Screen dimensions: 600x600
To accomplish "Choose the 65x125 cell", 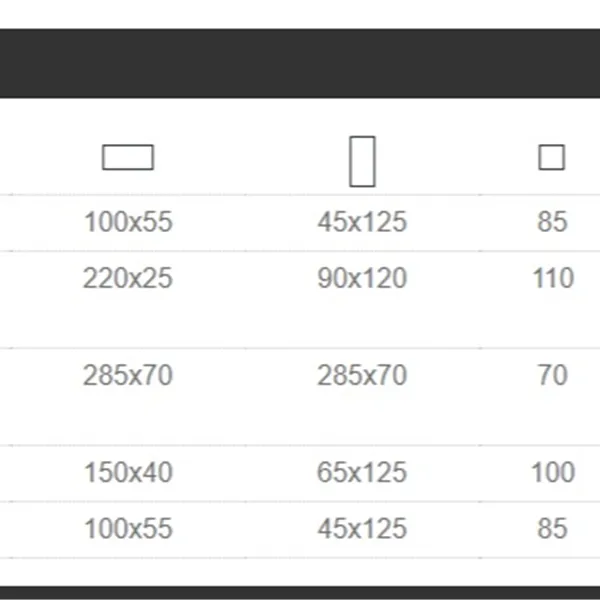I will pyautogui.click(x=362, y=472).
